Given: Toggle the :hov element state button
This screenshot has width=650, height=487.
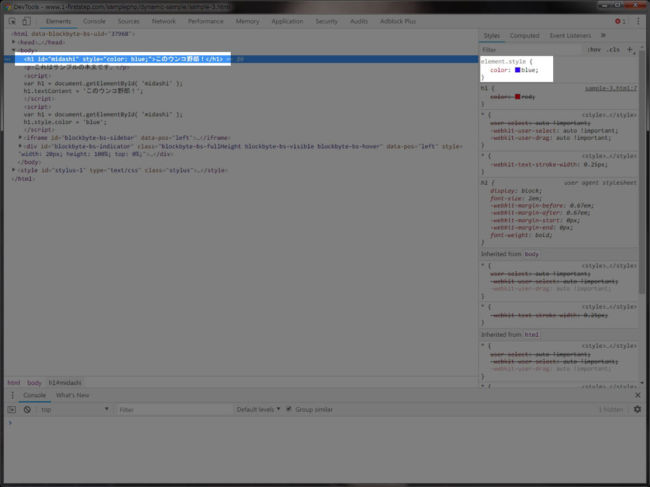Looking at the screenshot, I should point(594,49).
